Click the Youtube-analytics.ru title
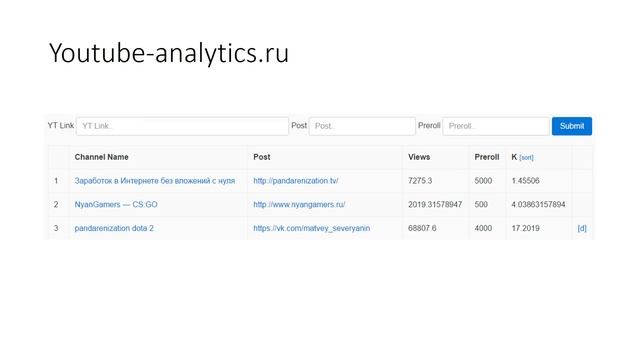This screenshot has height=360, width=640. point(169,53)
